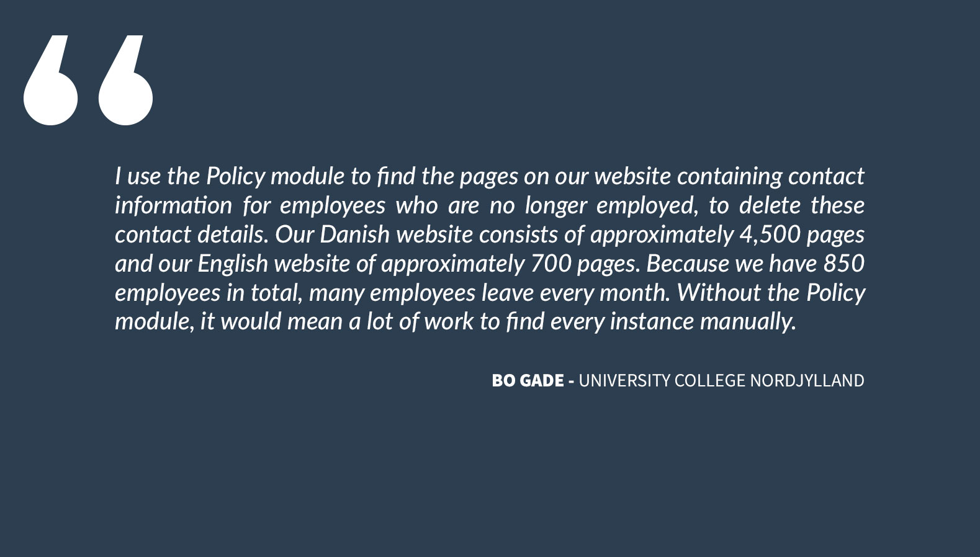Click the number 4,500 in the quote
Image resolution: width=980 pixels, height=557 pixels.
[x=770, y=234]
